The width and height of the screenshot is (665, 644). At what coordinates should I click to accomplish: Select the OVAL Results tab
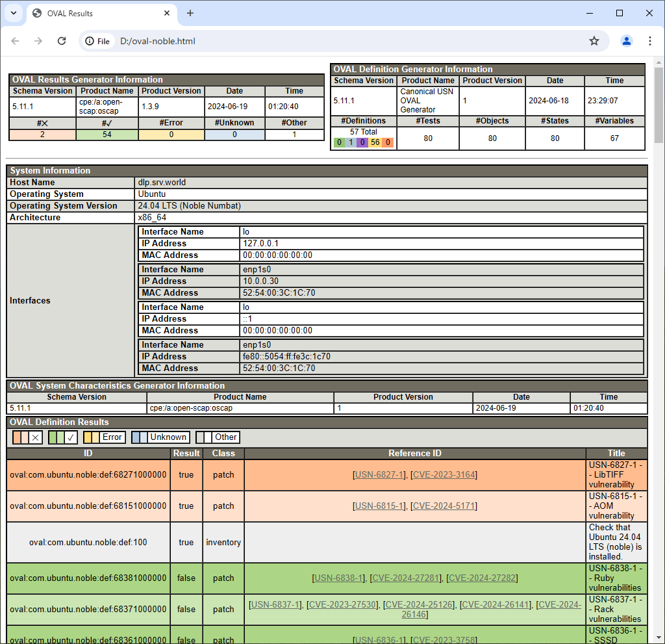click(x=102, y=13)
